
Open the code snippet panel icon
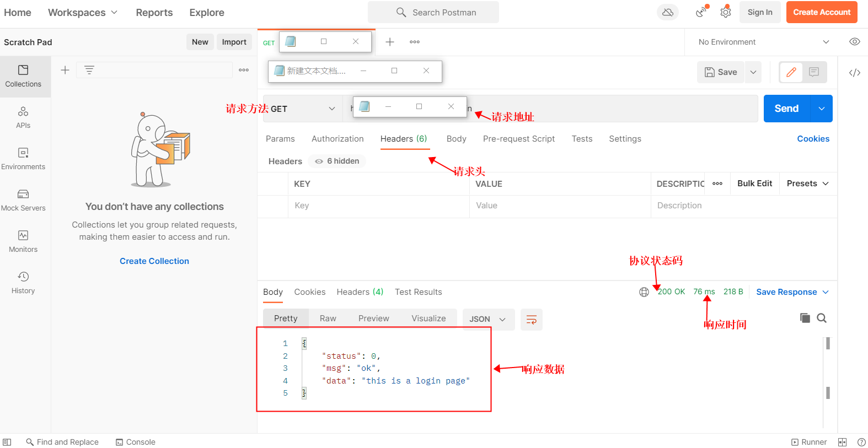point(855,73)
